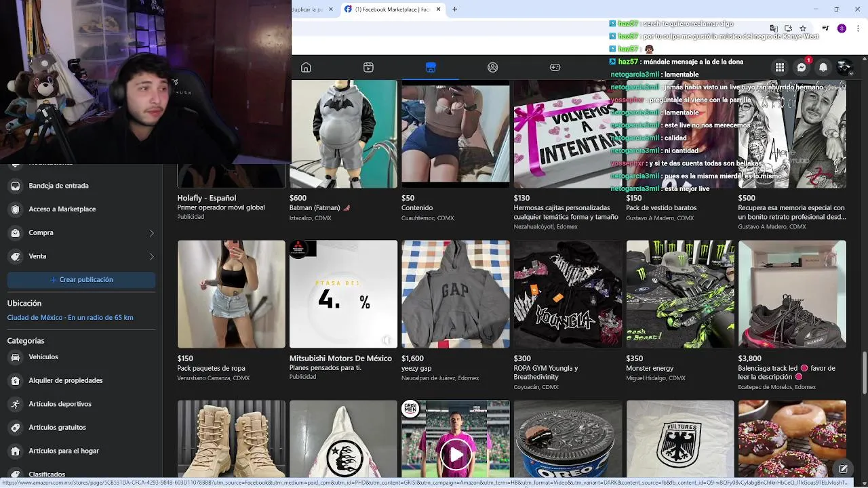Open the Vehículos category
The height and width of the screenshot is (488, 868).
point(81,357)
